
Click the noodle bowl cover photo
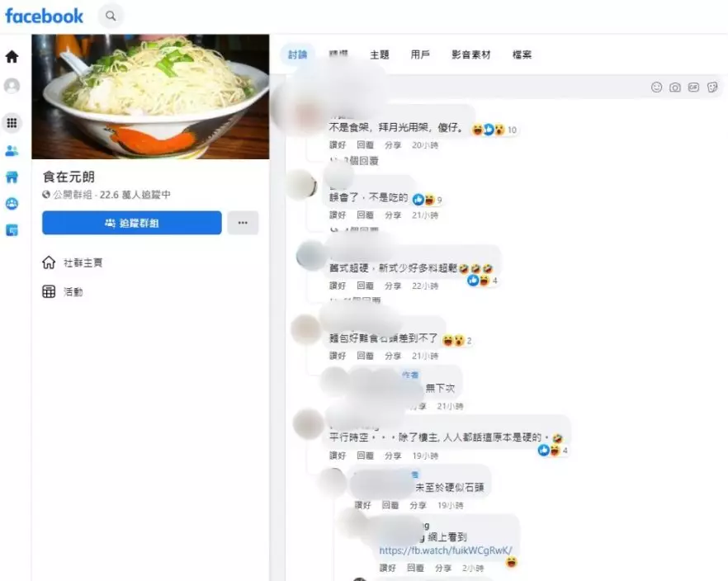click(x=150, y=97)
